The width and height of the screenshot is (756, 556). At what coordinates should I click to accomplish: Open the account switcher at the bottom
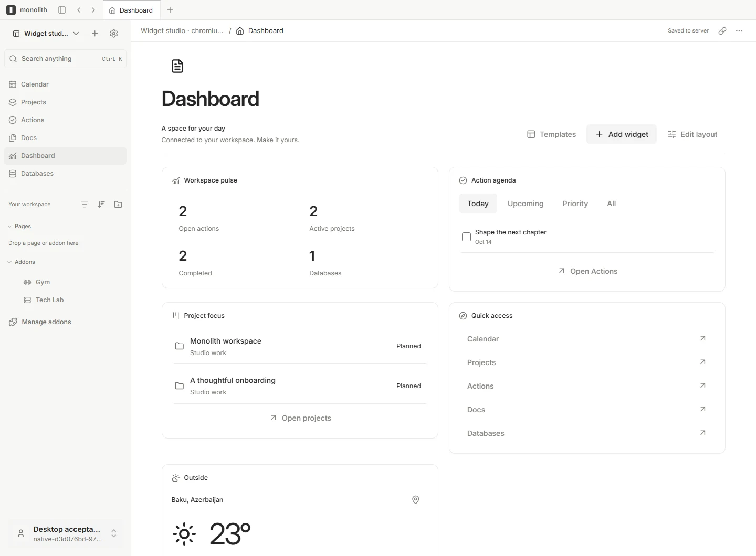click(x=65, y=533)
